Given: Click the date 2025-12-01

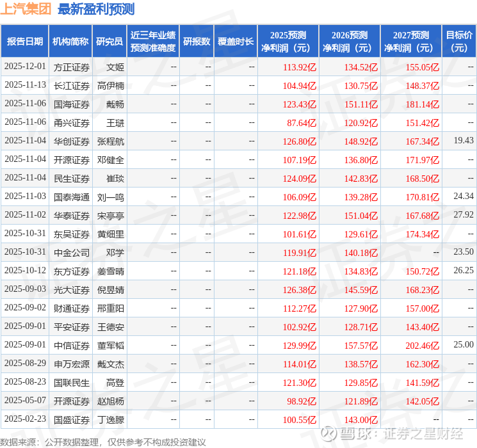Looking at the screenshot, I should click(x=25, y=67).
